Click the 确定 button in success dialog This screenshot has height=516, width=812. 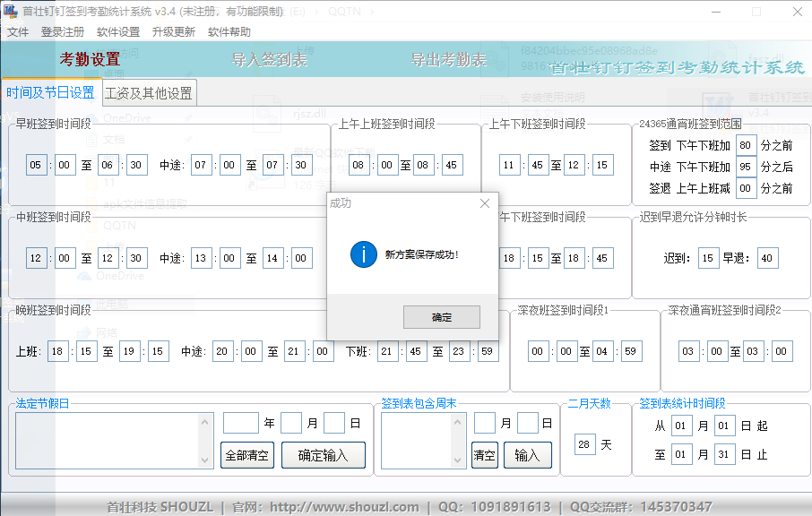click(x=441, y=317)
